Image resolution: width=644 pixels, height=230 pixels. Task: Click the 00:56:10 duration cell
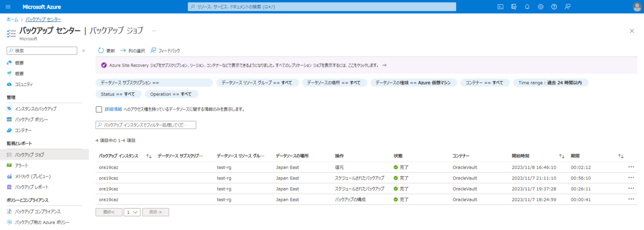[581, 178]
